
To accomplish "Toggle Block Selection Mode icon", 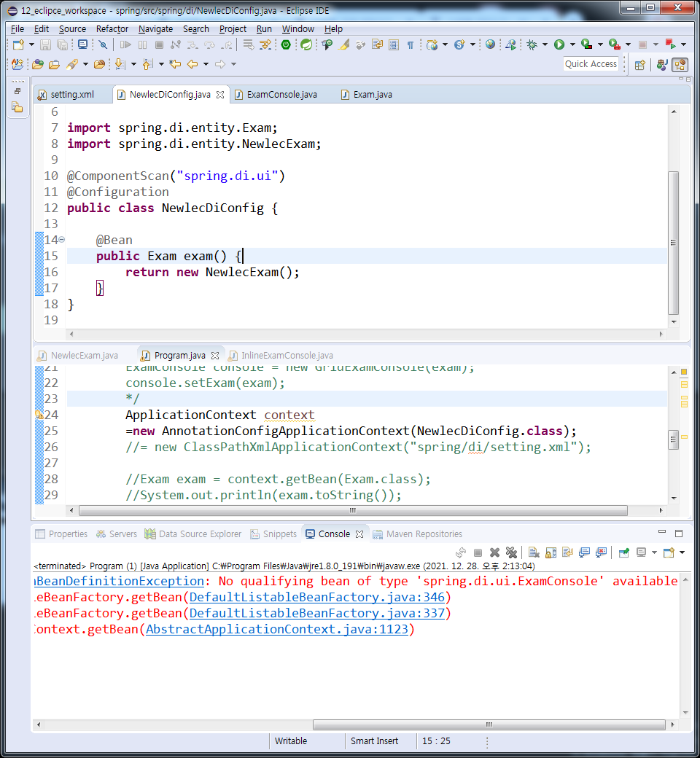I will click(x=394, y=45).
